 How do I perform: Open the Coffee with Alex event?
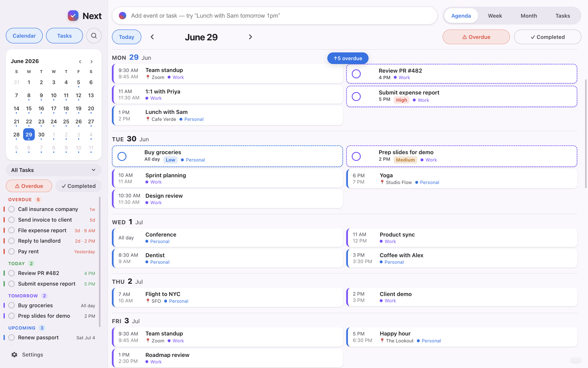462,258
